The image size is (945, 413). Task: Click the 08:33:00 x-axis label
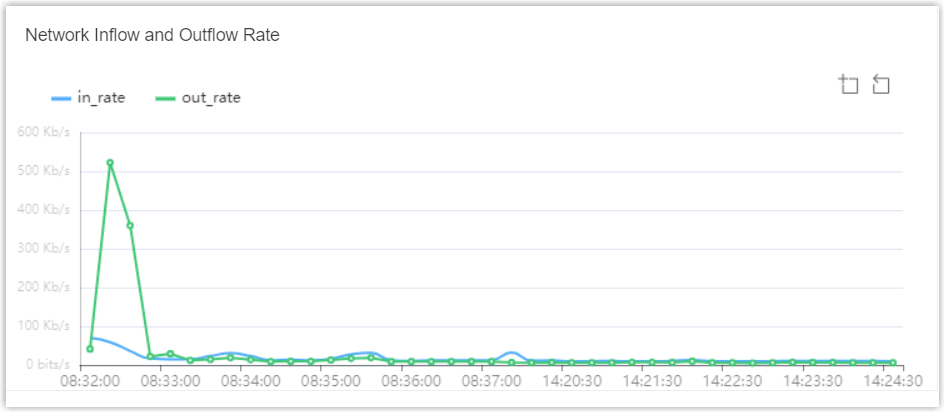[x=170, y=381]
